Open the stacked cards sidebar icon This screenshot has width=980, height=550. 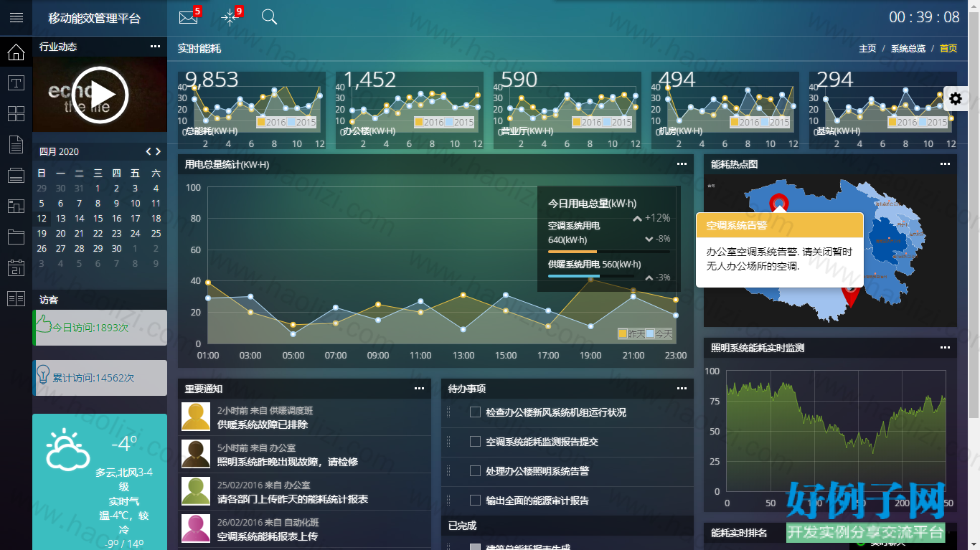[x=16, y=176]
